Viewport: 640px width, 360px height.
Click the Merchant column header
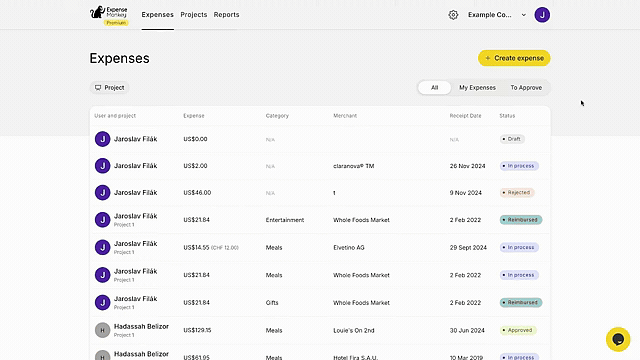tap(345, 116)
